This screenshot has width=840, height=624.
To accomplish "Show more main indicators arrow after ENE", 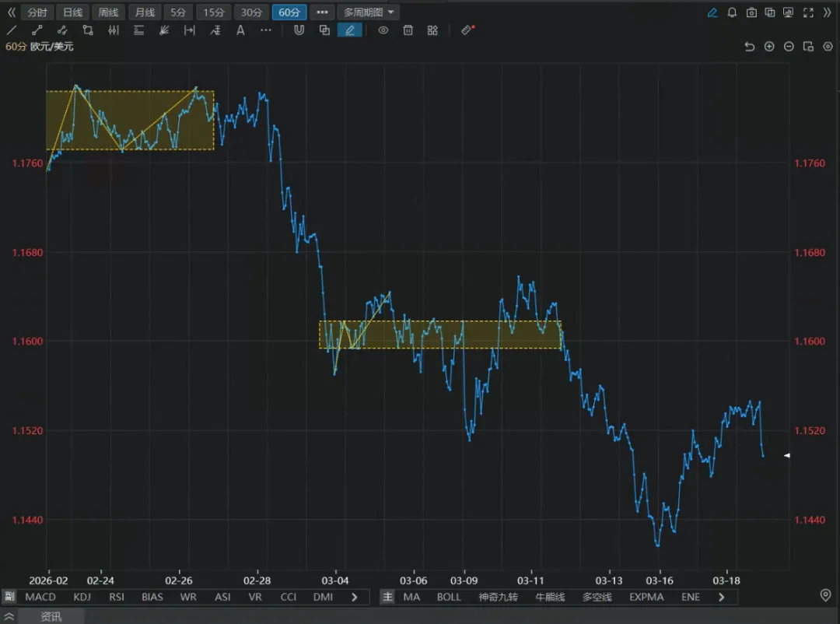I will (721, 597).
